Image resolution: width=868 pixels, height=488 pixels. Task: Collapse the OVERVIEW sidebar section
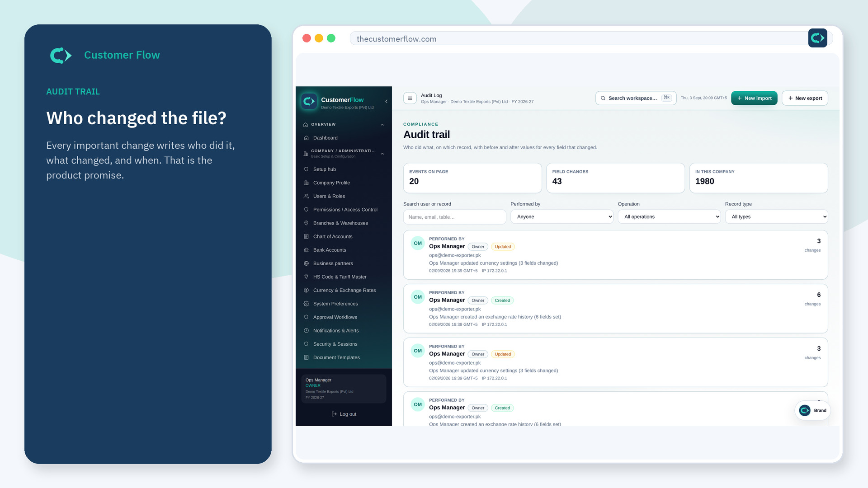[x=382, y=125]
